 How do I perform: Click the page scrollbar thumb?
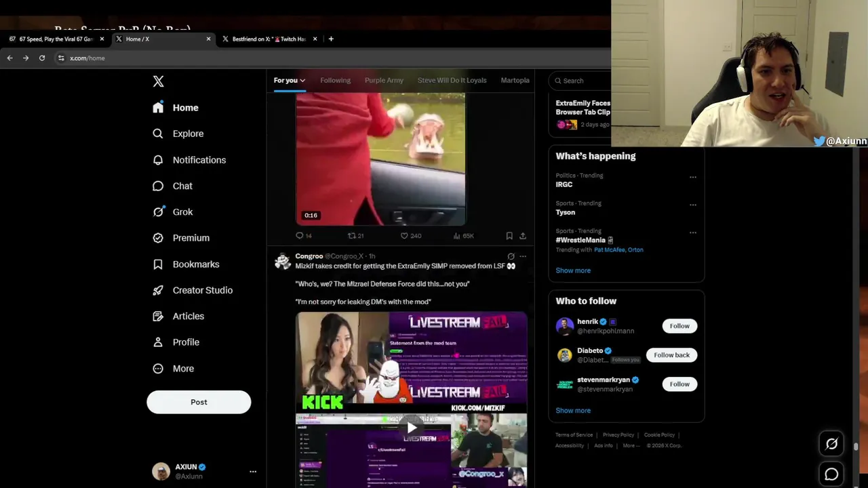click(x=856, y=447)
